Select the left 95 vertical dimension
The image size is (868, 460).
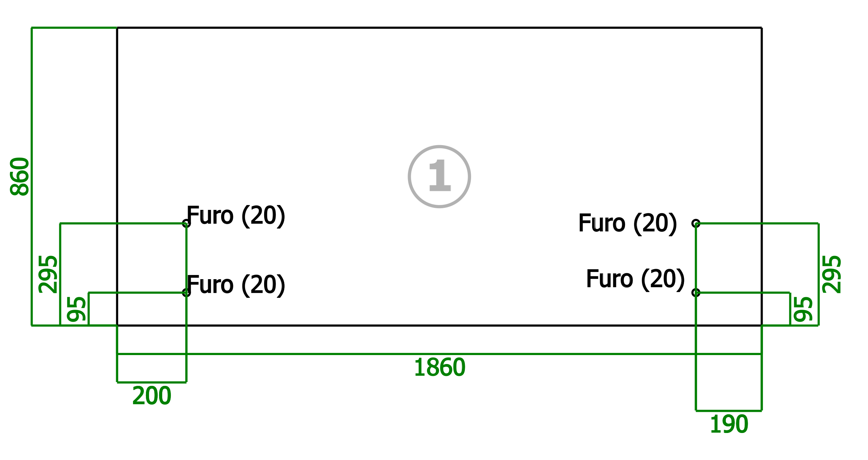tap(76, 309)
